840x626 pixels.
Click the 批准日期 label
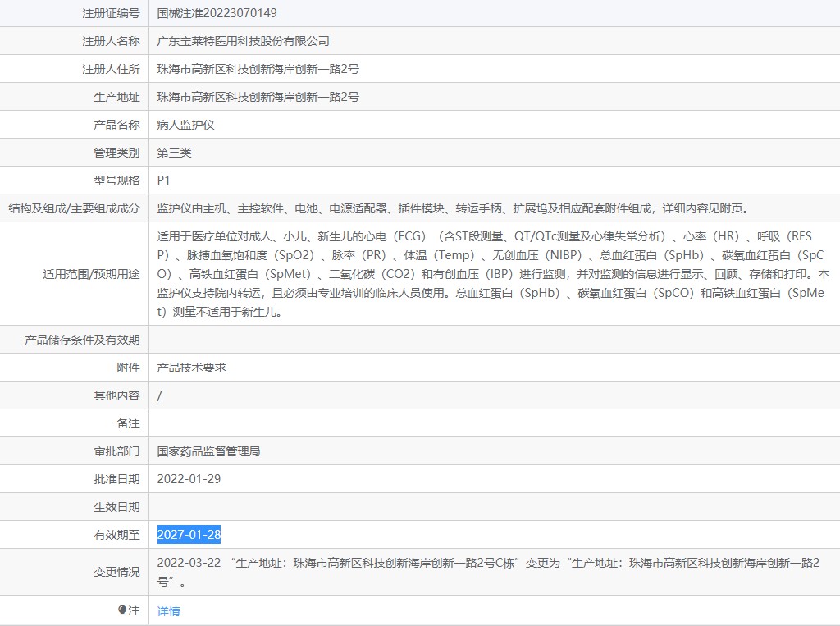pyautogui.click(x=116, y=479)
